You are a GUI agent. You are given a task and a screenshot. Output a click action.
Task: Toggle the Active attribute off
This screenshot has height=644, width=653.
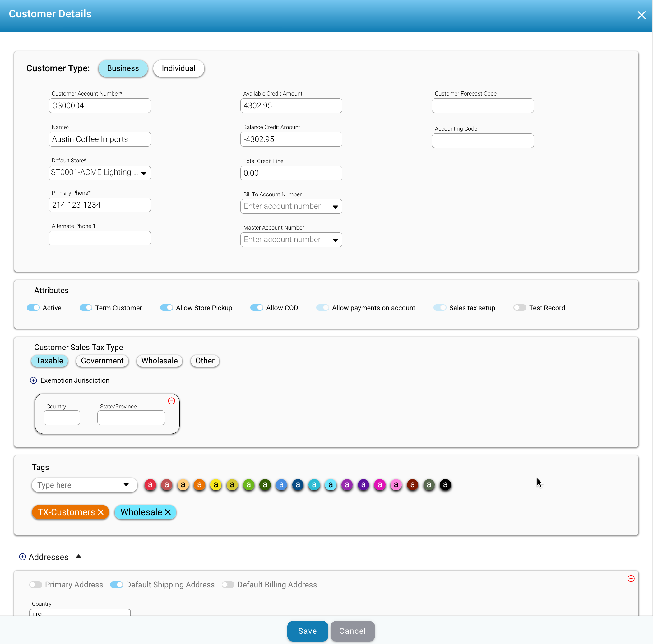coord(34,307)
